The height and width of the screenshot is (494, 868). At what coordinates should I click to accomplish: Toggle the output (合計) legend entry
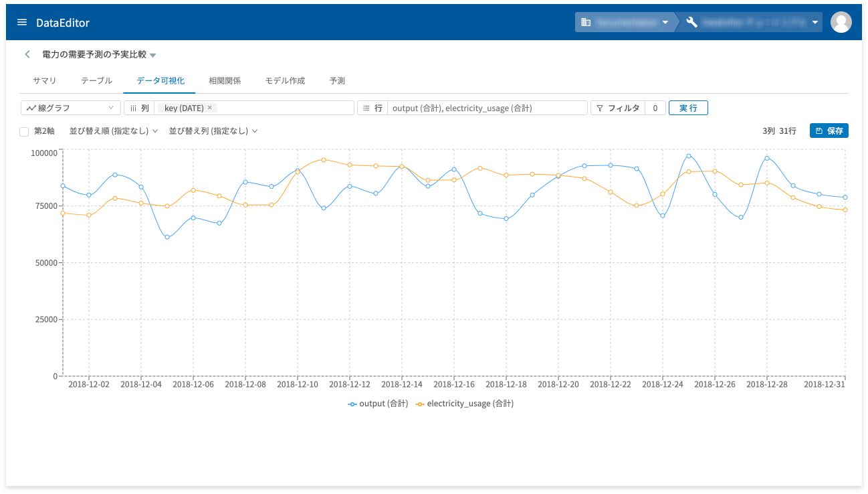pos(378,404)
